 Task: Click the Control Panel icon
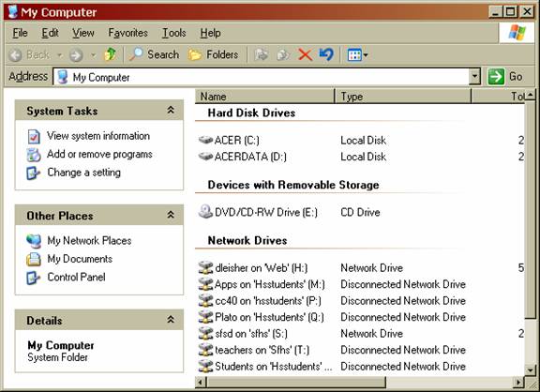(34, 278)
